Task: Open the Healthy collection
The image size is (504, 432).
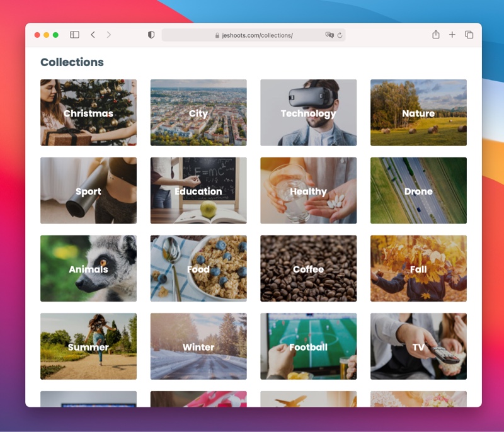Action: click(x=309, y=190)
